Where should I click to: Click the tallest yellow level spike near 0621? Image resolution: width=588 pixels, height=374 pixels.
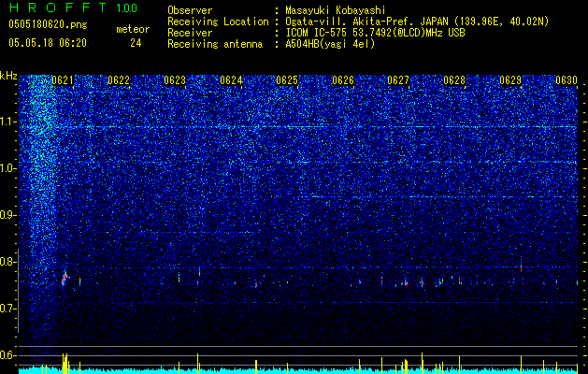tap(66, 363)
